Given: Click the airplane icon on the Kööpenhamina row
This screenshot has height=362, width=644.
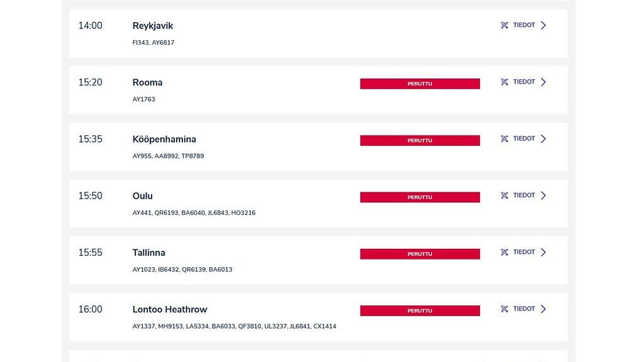Looking at the screenshot, I should (x=504, y=139).
